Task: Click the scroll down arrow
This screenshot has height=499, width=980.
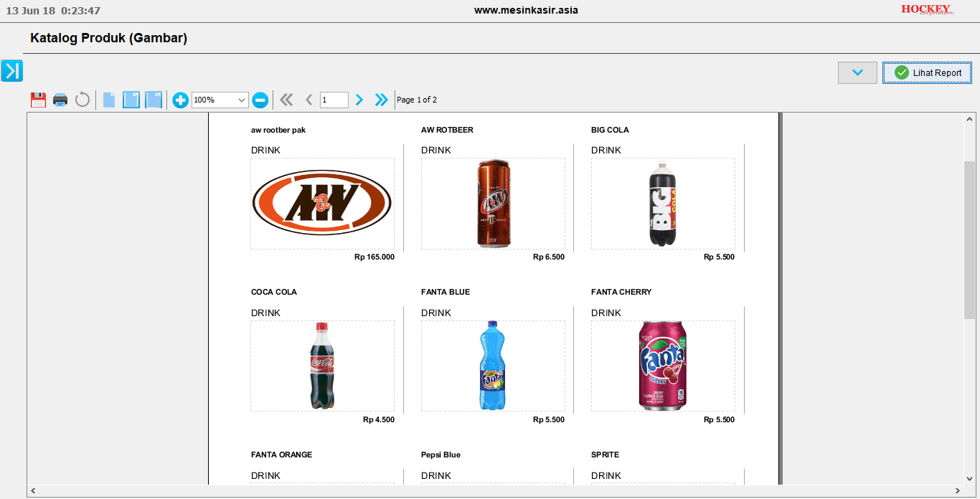Action: tap(969, 478)
